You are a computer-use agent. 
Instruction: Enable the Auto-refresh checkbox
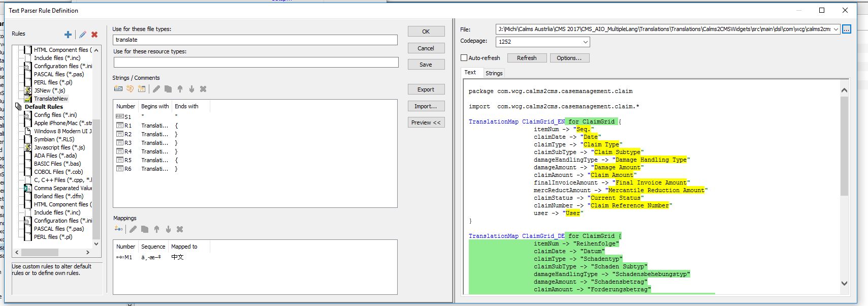pyautogui.click(x=464, y=58)
